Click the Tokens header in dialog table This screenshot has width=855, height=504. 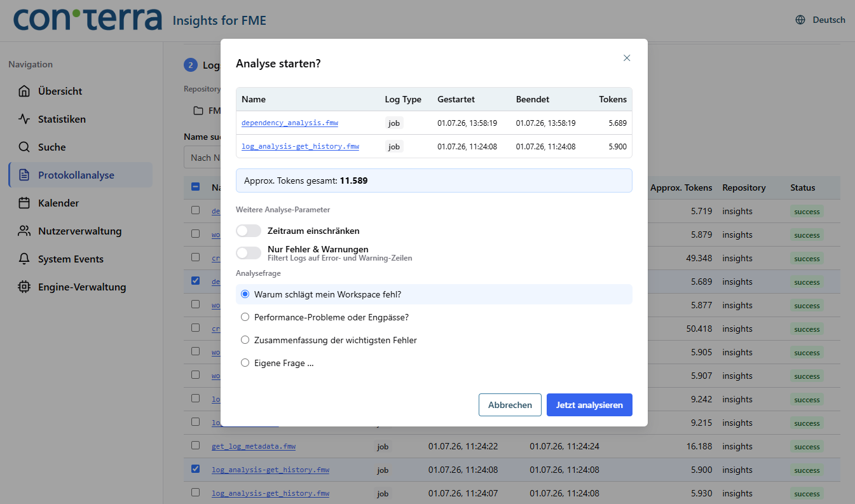(613, 99)
